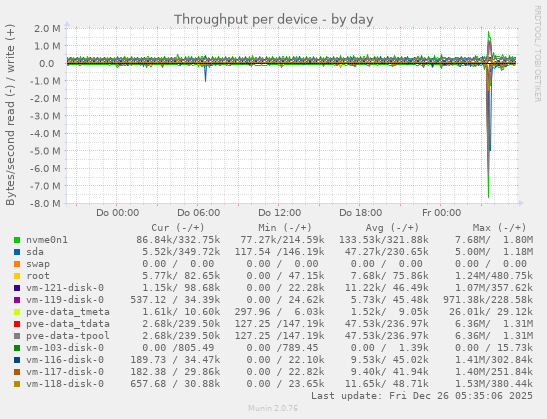Select the vm-117-disk-0 label

click(x=65, y=372)
